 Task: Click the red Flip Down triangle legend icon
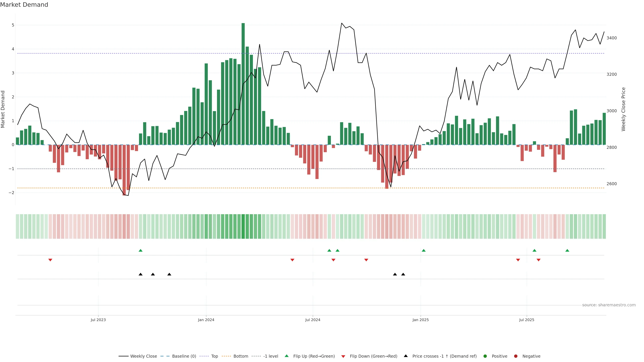(343, 356)
